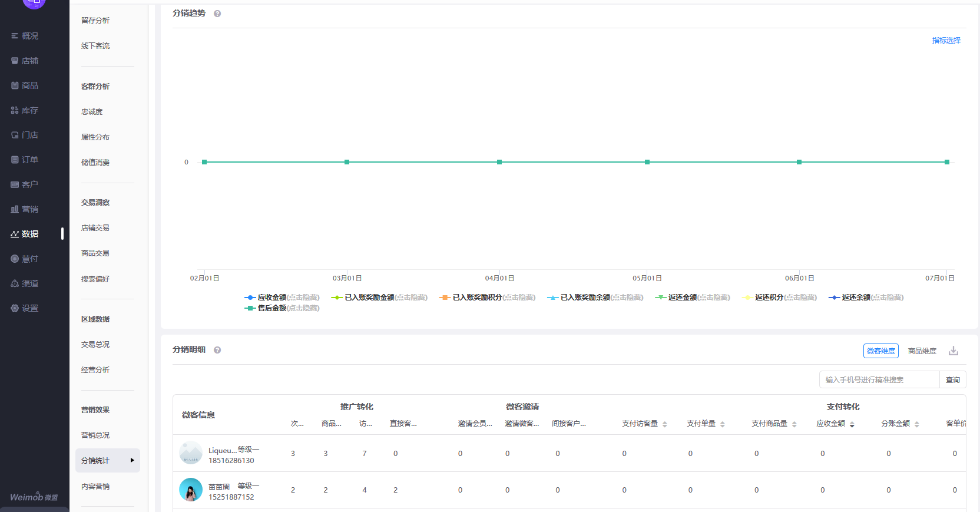Image resolution: width=980 pixels, height=512 pixels.
Task: Open the 商品 section in sidebar
Action: pos(25,85)
